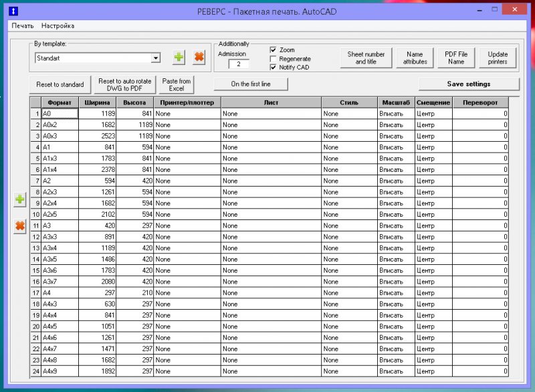Open the Настройка menu

(x=58, y=25)
